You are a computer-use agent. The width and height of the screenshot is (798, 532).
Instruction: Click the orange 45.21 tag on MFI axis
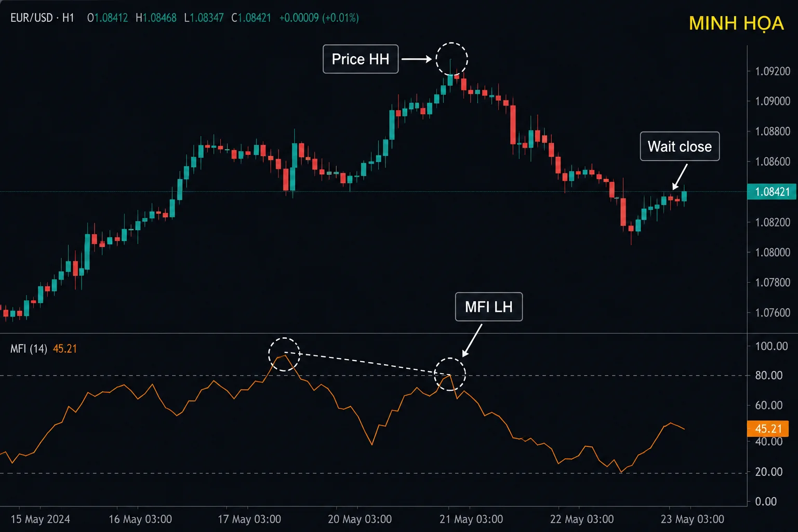tap(768, 429)
